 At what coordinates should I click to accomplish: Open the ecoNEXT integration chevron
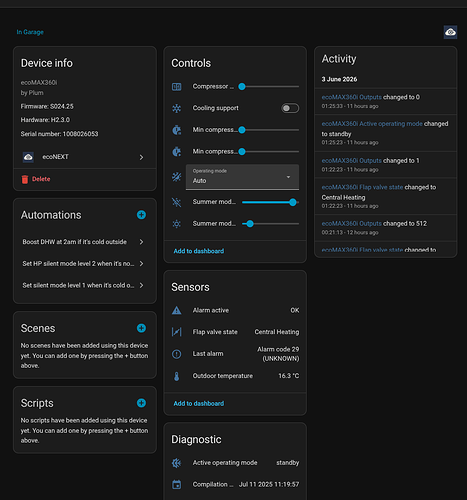point(141,157)
